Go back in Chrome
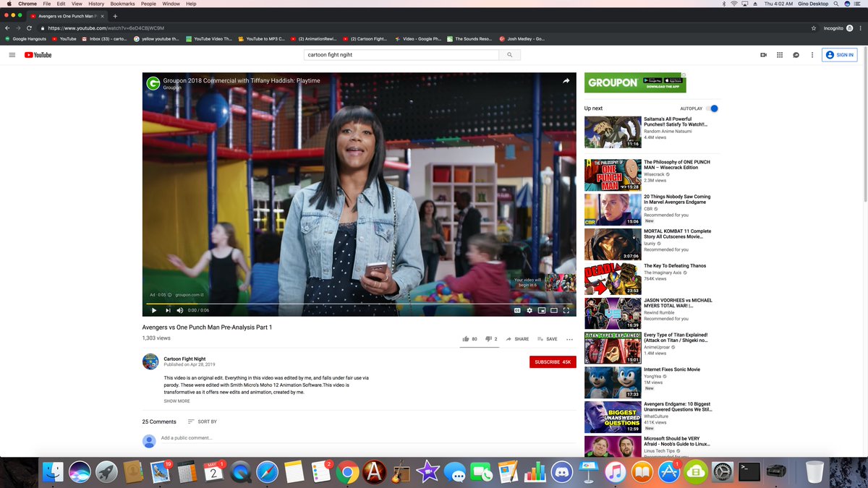 [x=8, y=28]
